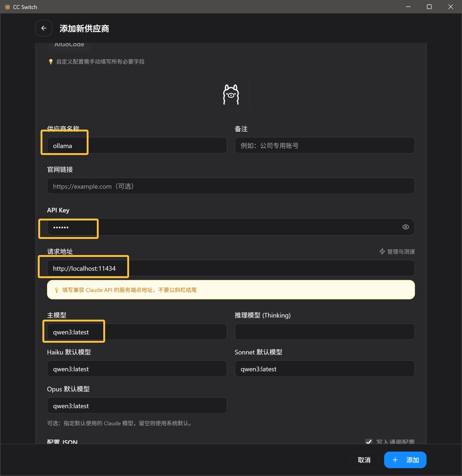The image size is (462, 476).
Task: Click the CC Switch title bar icon
Action: tap(7, 7)
